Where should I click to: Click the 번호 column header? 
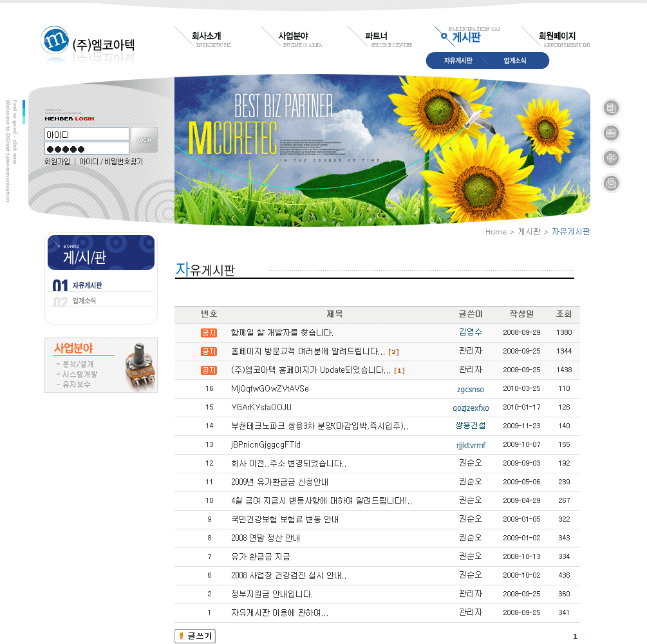click(209, 314)
